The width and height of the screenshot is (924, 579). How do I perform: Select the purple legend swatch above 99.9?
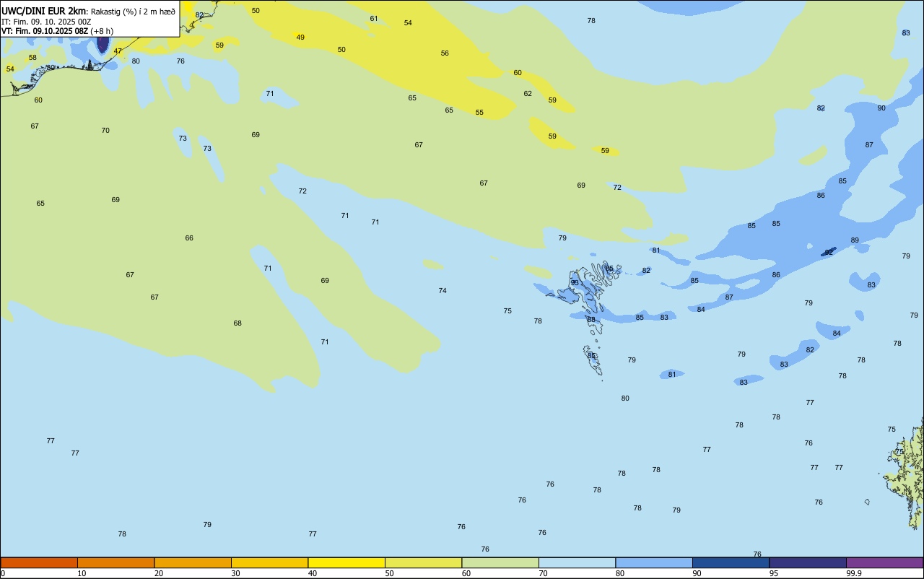tap(885, 562)
